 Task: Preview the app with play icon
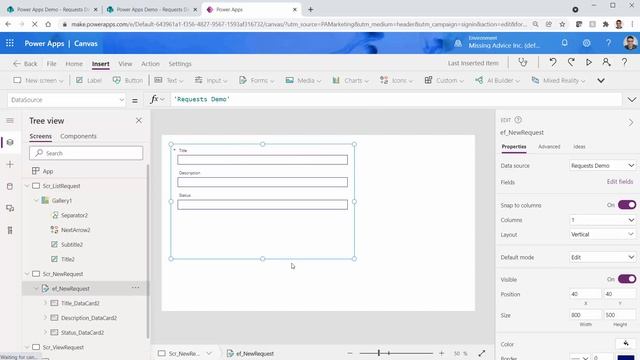pos(589,62)
